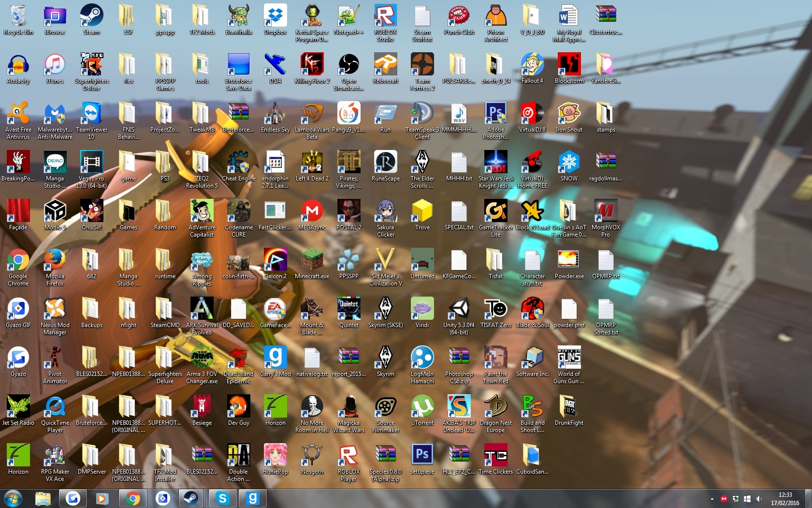The width and height of the screenshot is (812, 508).
Task: Click the Chrome icon in the taskbar
Action: (132, 498)
